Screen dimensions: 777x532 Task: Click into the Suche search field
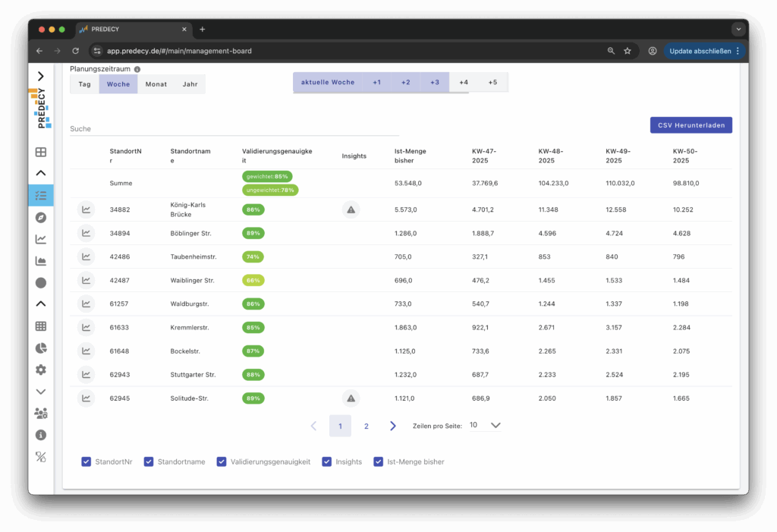(234, 129)
